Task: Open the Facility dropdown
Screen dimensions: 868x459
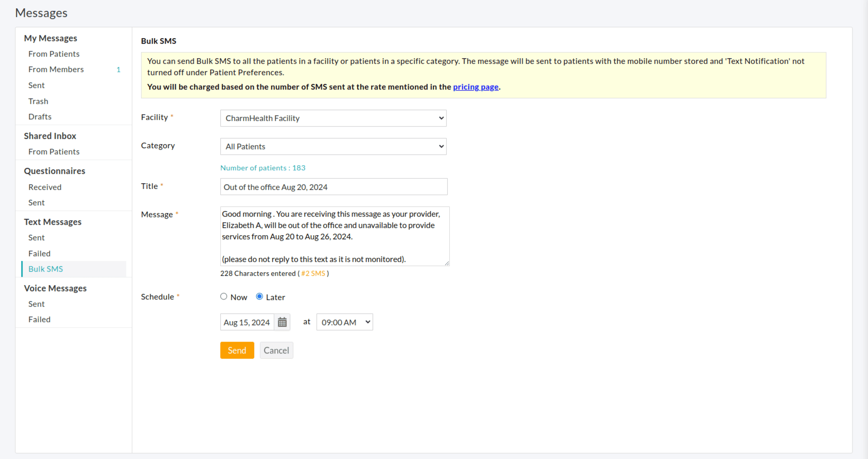Action: 333,118
